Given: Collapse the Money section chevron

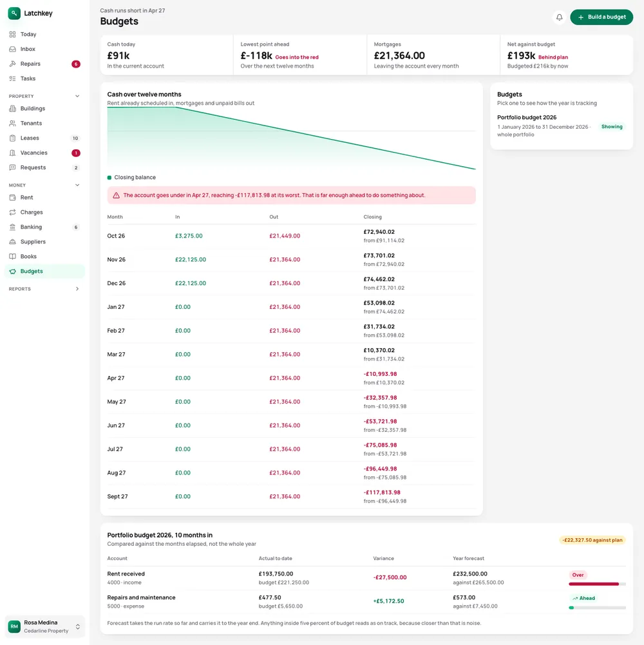Looking at the screenshot, I should click(x=77, y=185).
